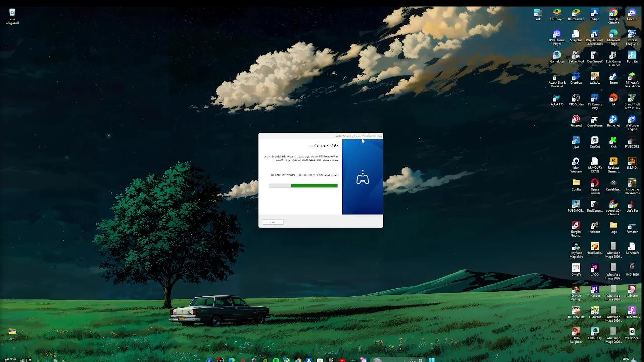Open the Recycle Bin desktop icon
The width and height of the screenshot is (644, 362).
[x=12, y=16]
